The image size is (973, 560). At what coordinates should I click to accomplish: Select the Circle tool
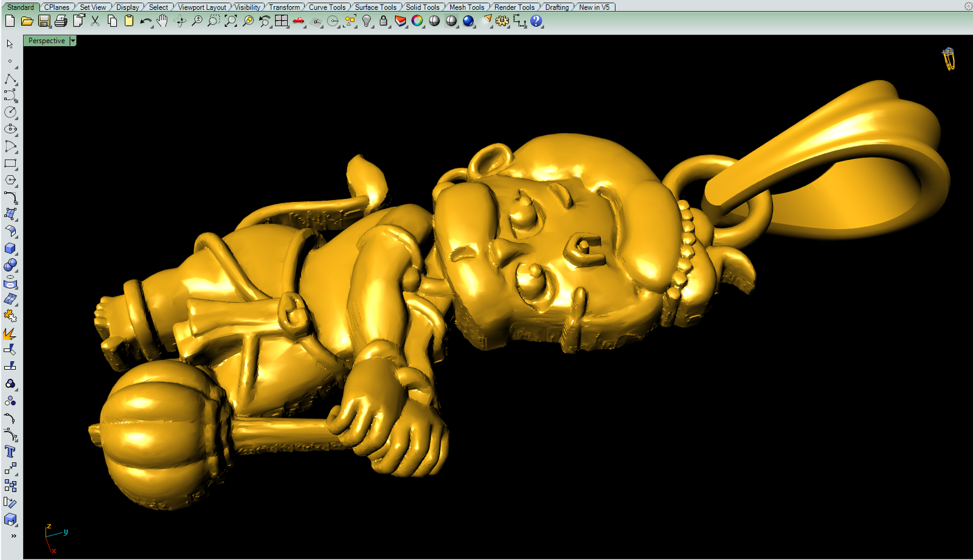pyautogui.click(x=10, y=112)
